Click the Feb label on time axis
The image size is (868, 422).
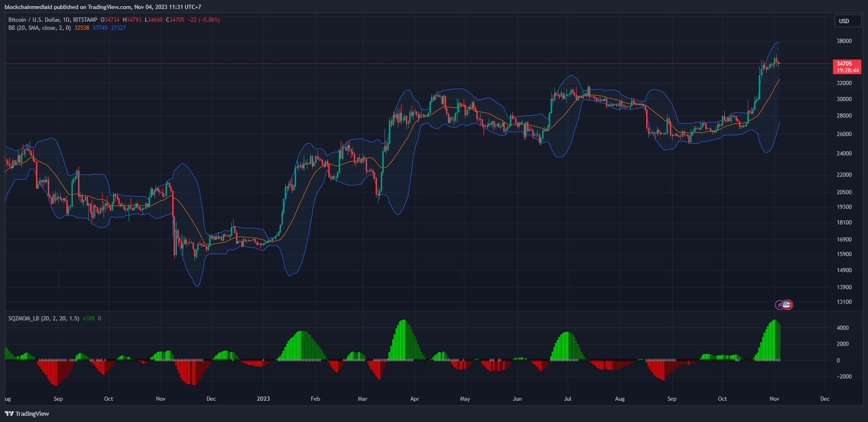point(315,399)
